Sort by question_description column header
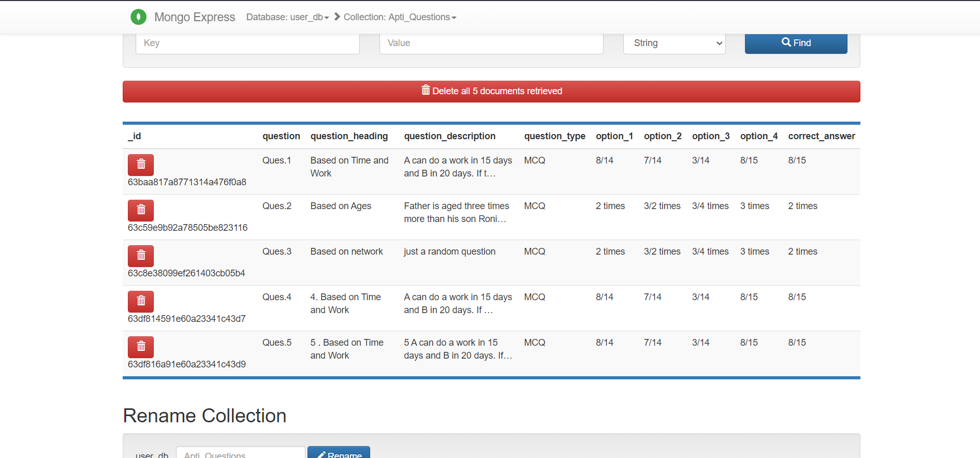Image resolution: width=980 pixels, height=458 pixels. point(450,136)
